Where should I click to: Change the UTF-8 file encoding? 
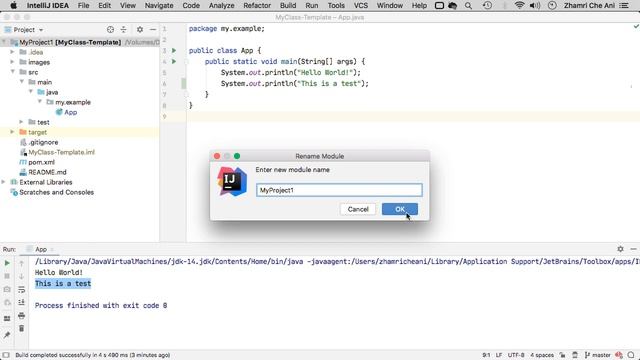(x=516, y=355)
